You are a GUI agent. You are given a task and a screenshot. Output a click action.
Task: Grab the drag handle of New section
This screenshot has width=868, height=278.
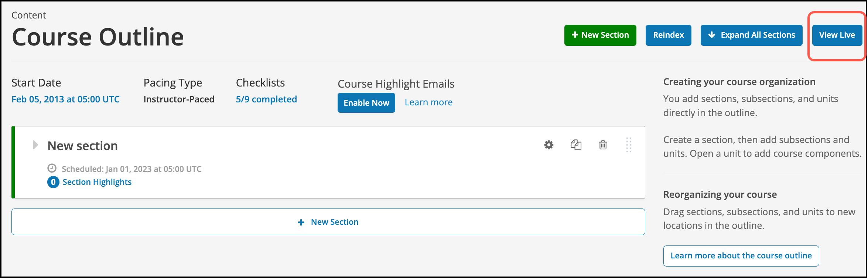(629, 146)
